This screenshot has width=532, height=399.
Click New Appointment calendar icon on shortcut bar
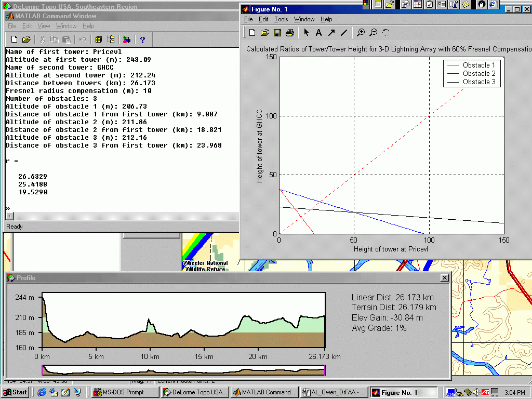tap(417, 4)
